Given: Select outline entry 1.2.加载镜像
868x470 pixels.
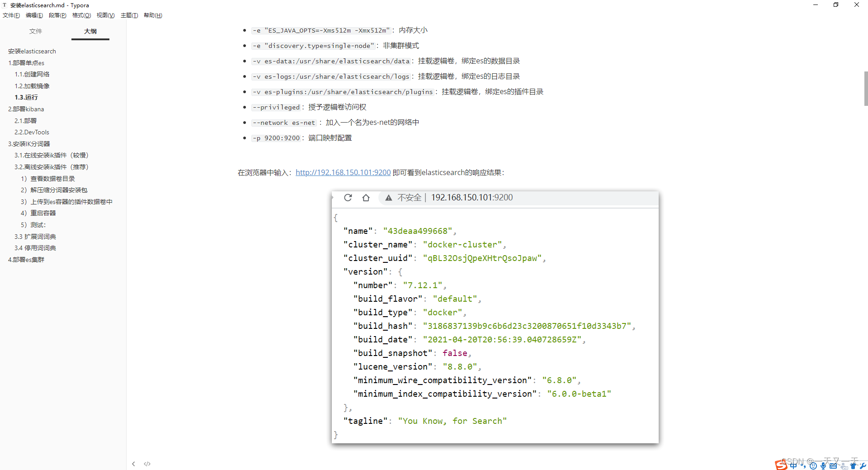Looking at the screenshot, I should (32, 86).
